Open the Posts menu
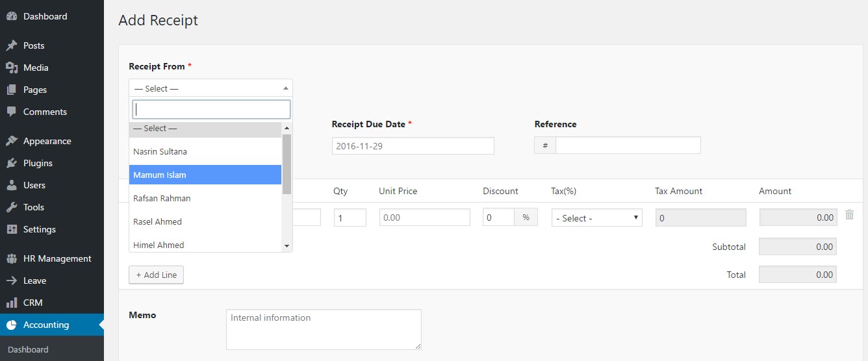868x361 pixels. 52,45
